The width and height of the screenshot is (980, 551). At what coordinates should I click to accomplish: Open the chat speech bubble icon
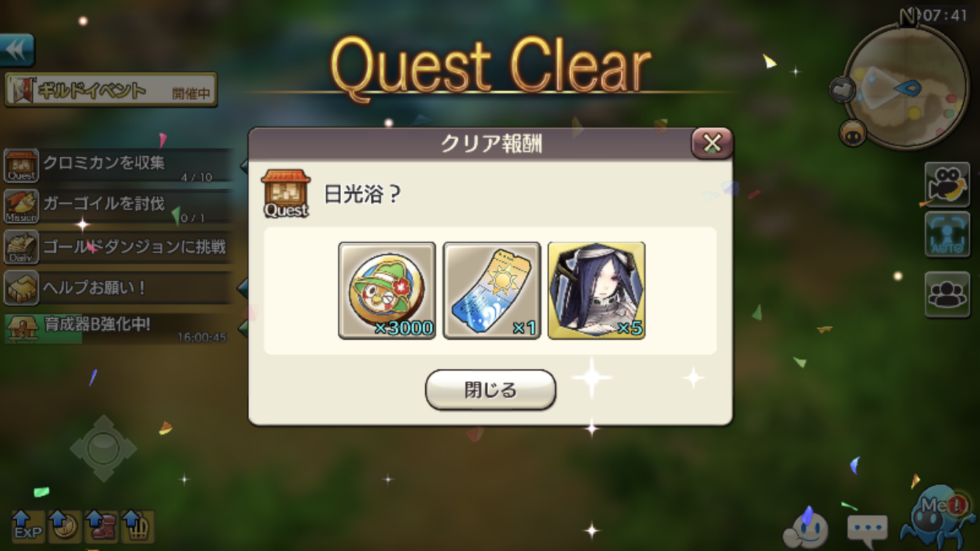pos(867,527)
